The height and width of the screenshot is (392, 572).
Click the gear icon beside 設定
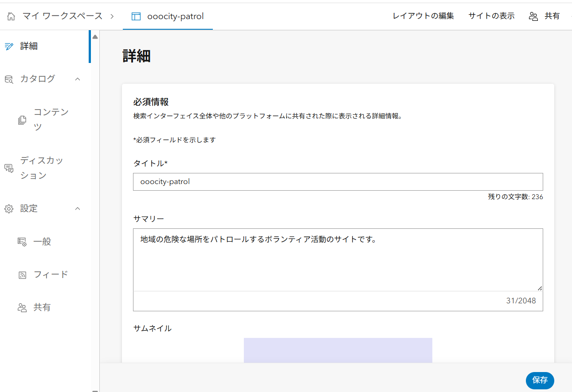[9, 209]
